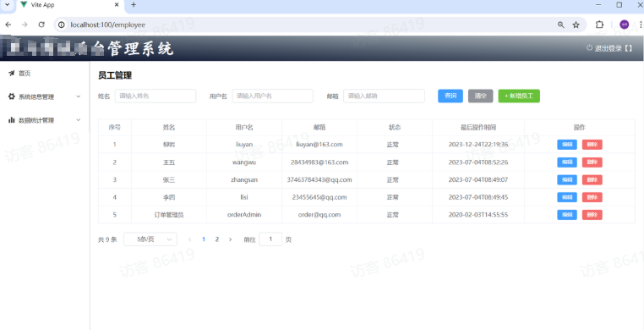Click the browser forward arrow
Screen dimensions: 644x330
pyautogui.click(x=25, y=25)
